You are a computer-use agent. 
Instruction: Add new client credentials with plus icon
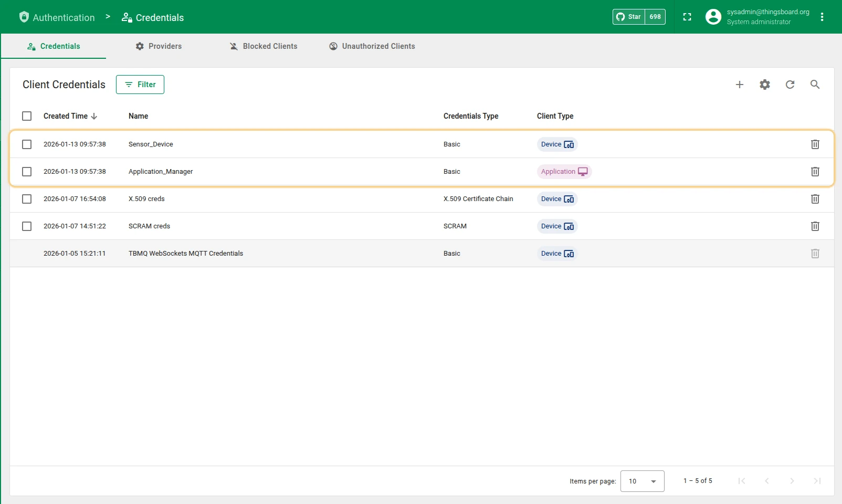(x=740, y=85)
